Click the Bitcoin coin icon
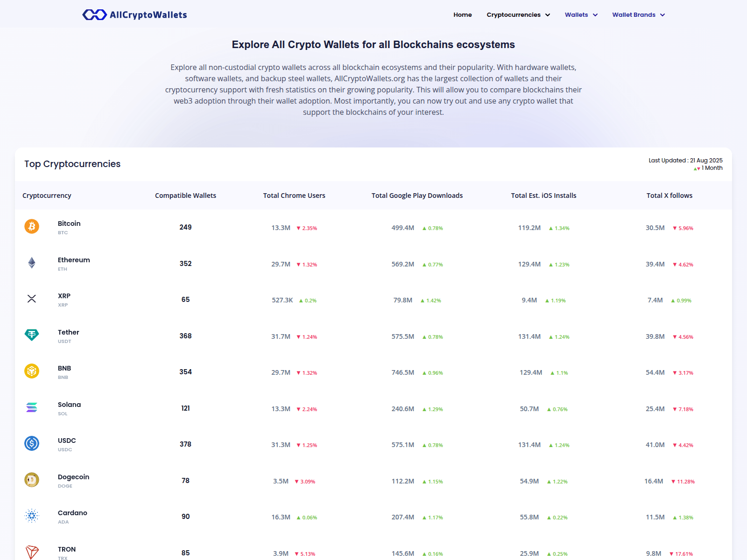Image resolution: width=747 pixels, height=560 pixels. [x=32, y=227]
